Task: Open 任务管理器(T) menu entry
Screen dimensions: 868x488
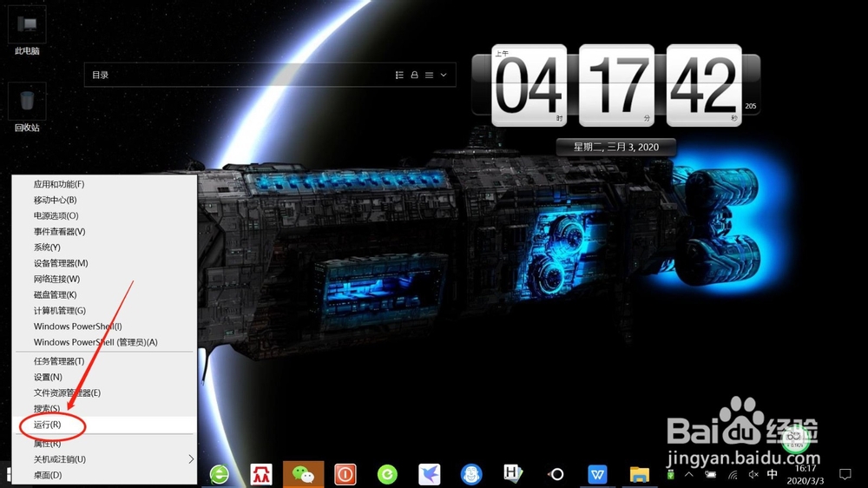Action: (x=104, y=361)
